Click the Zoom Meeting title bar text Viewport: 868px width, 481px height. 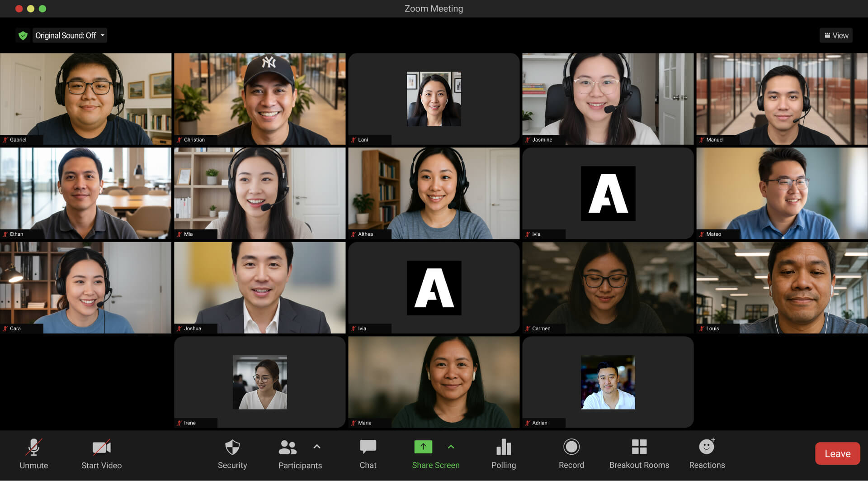click(x=433, y=8)
